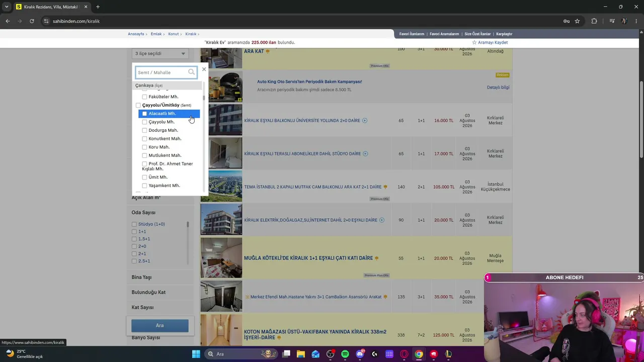Open Task View on the taskbar
The image size is (644, 362).
coord(286,354)
